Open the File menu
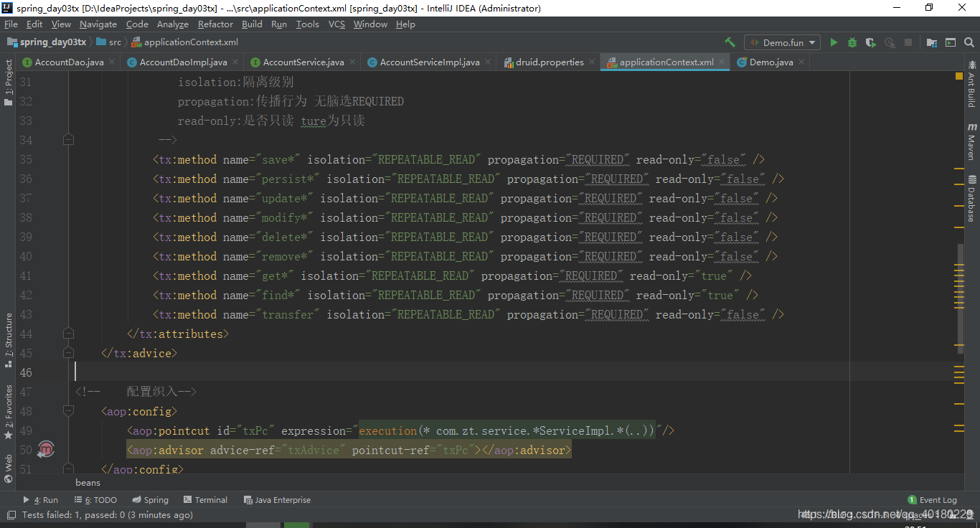This screenshot has height=528, width=980. point(11,24)
